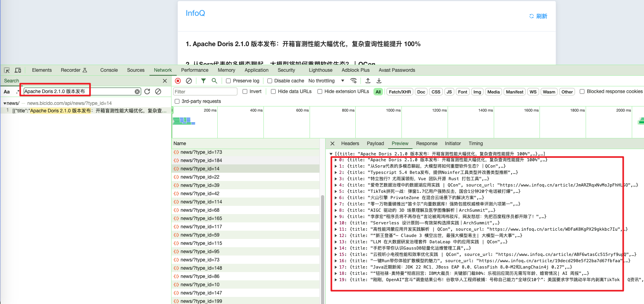Filter by JS type
This screenshot has width=644, height=304.
[x=449, y=92]
